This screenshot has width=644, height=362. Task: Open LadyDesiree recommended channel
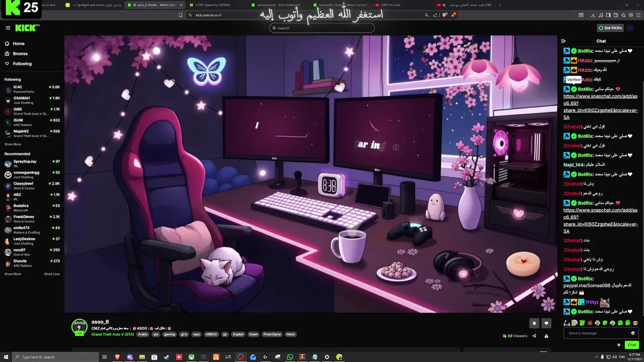[x=32, y=241]
